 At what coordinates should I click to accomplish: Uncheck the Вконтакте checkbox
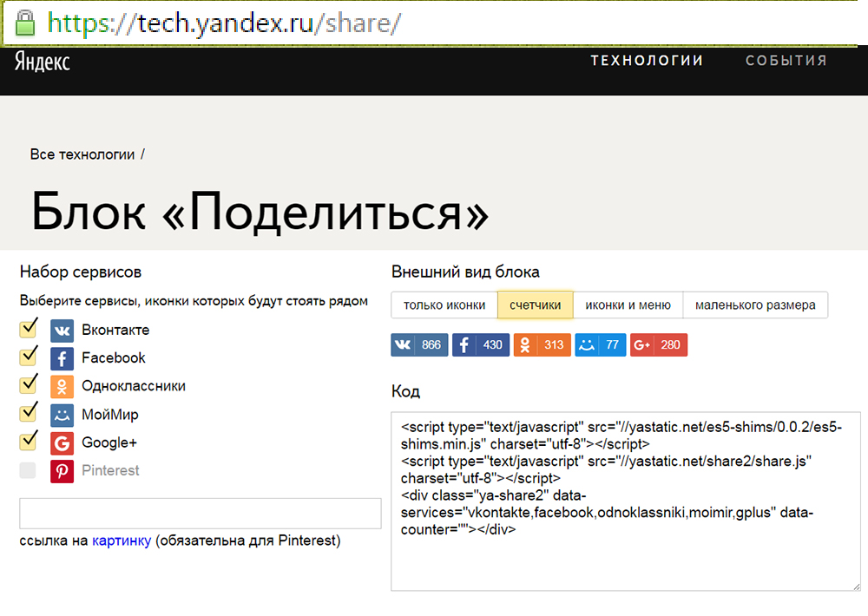tap(29, 329)
